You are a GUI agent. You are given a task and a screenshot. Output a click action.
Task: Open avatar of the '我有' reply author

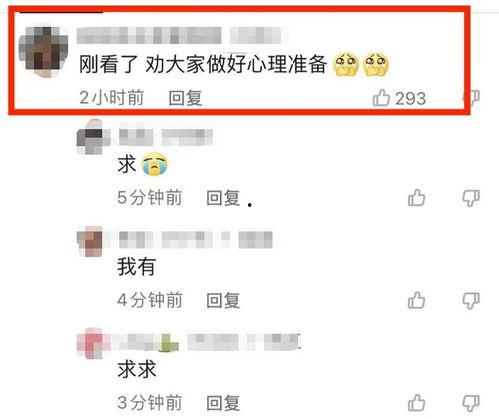coord(90,241)
